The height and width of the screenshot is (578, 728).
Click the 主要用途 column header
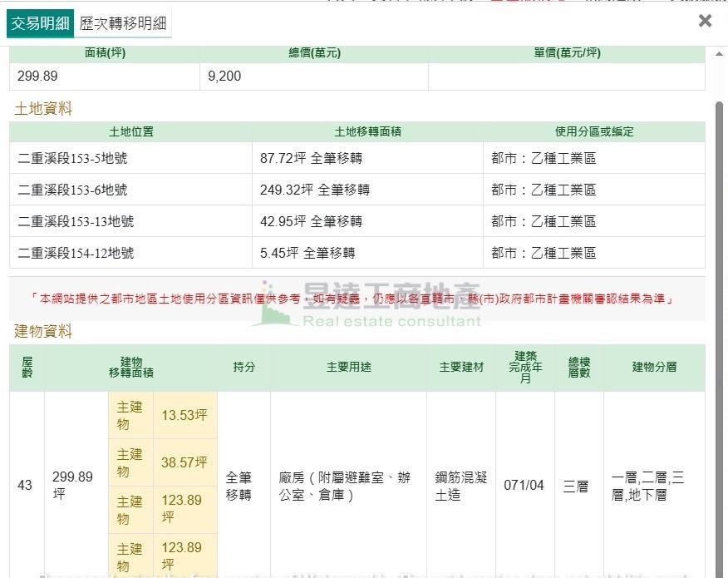348,368
